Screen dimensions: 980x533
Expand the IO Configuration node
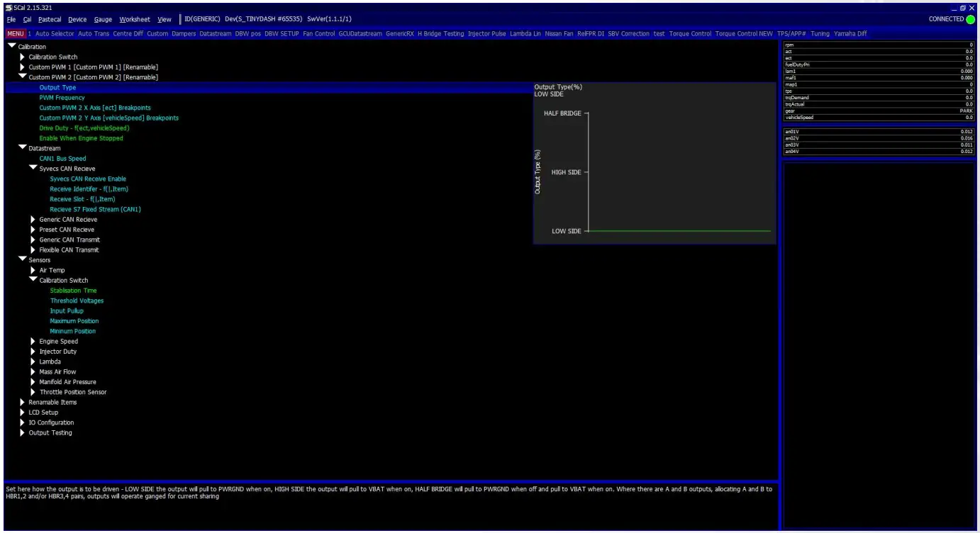coord(22,422)
